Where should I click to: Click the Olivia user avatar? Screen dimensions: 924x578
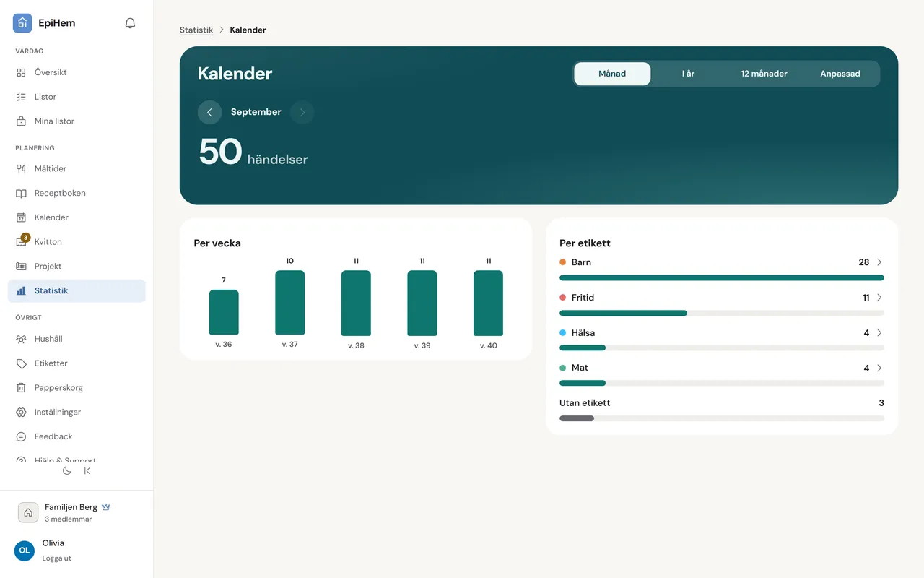(25, 551)
